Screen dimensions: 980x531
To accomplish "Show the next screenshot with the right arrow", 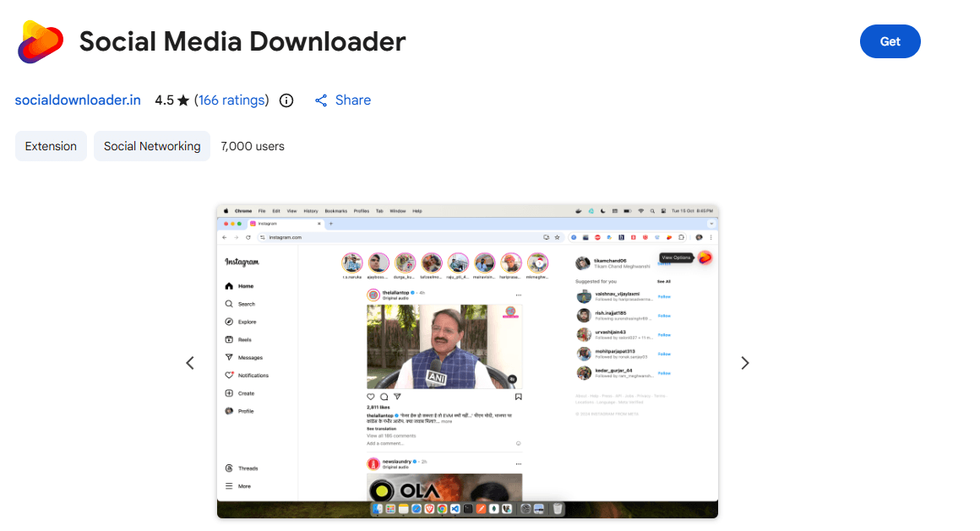I will 744,363.
